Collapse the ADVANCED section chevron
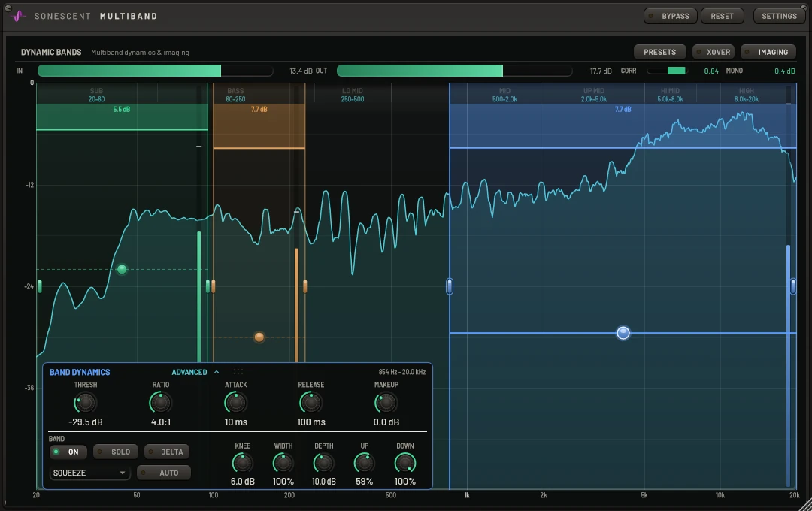This screenshot has height=511, width=812. [x=217, y=372]
